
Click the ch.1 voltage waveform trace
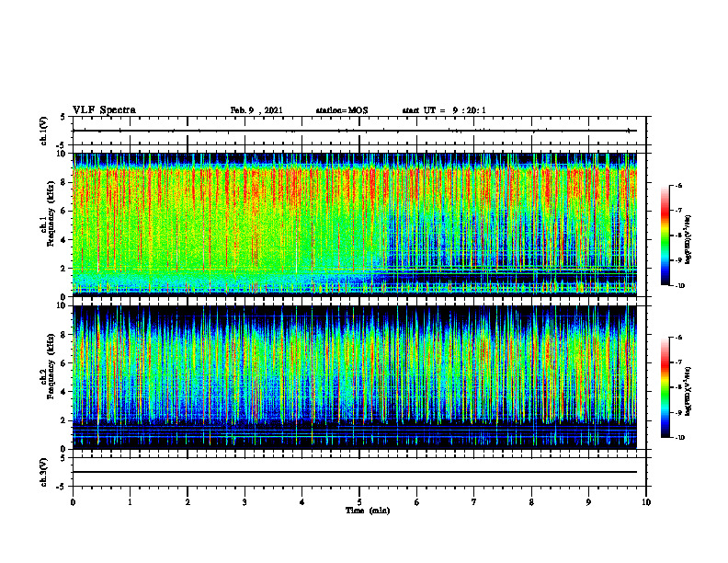[x=355, y=131]
